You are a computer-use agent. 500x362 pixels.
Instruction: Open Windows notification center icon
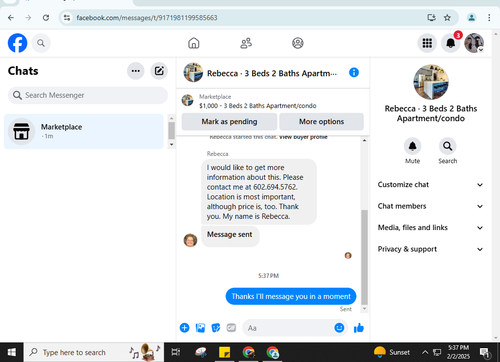click(484, 352)
